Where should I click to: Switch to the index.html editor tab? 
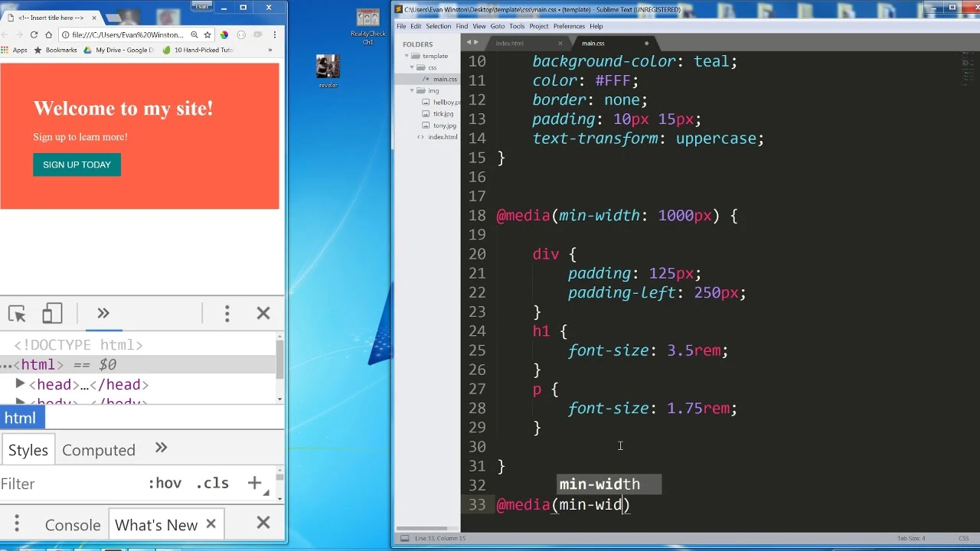pyautogui.click(x=509, y=44)
